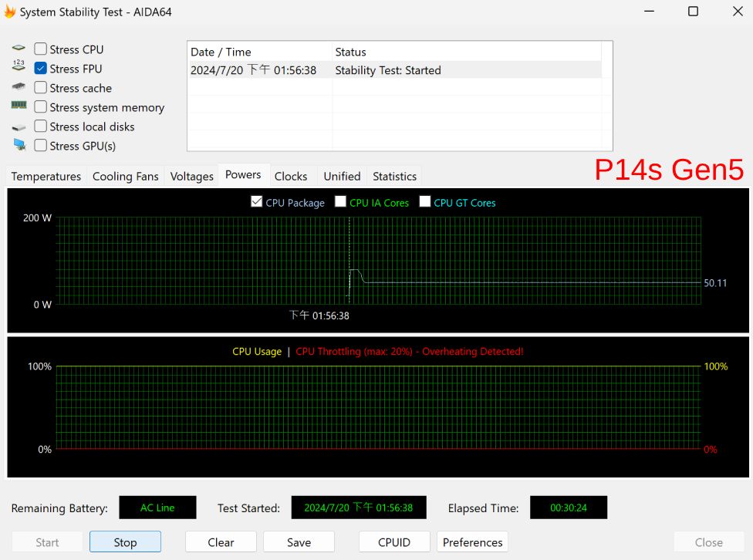This screenshot has width=753, height=560.
Task: Select the Powers tab
Action: [243, 175]
